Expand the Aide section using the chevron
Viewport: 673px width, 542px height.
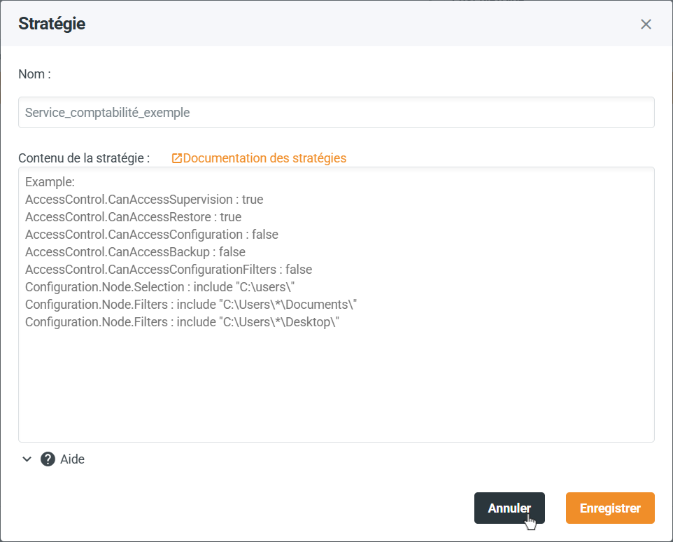click(27, 460)
